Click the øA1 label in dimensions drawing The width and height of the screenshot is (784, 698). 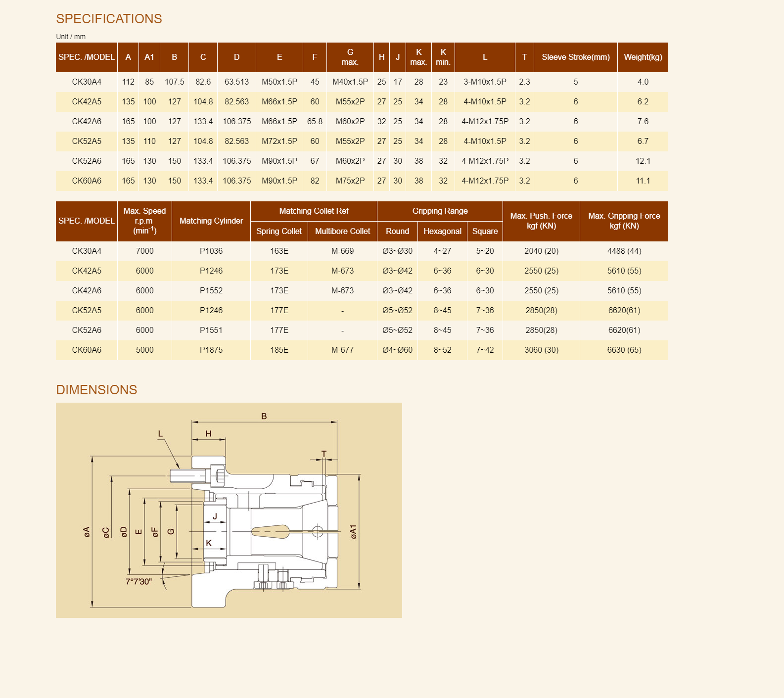pos(353,532)
